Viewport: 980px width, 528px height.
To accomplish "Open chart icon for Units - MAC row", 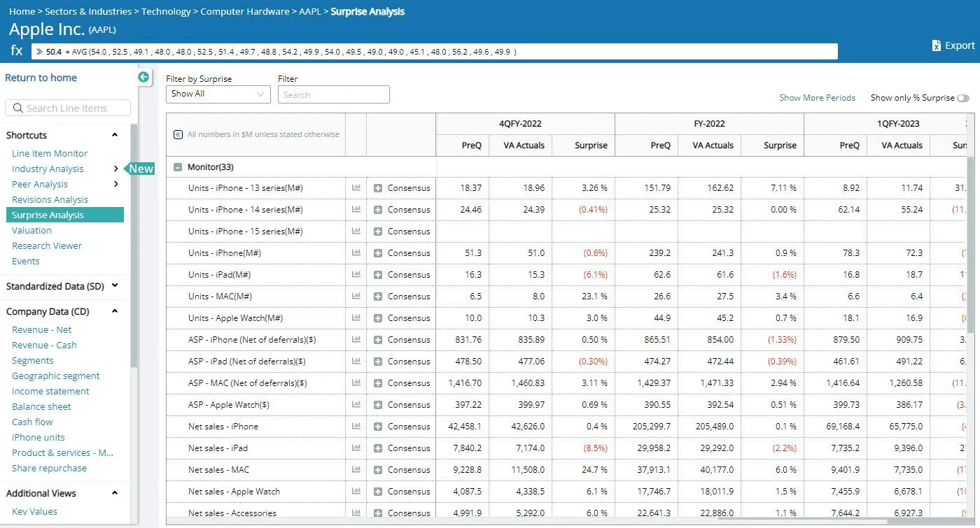I will coord(356,296).
